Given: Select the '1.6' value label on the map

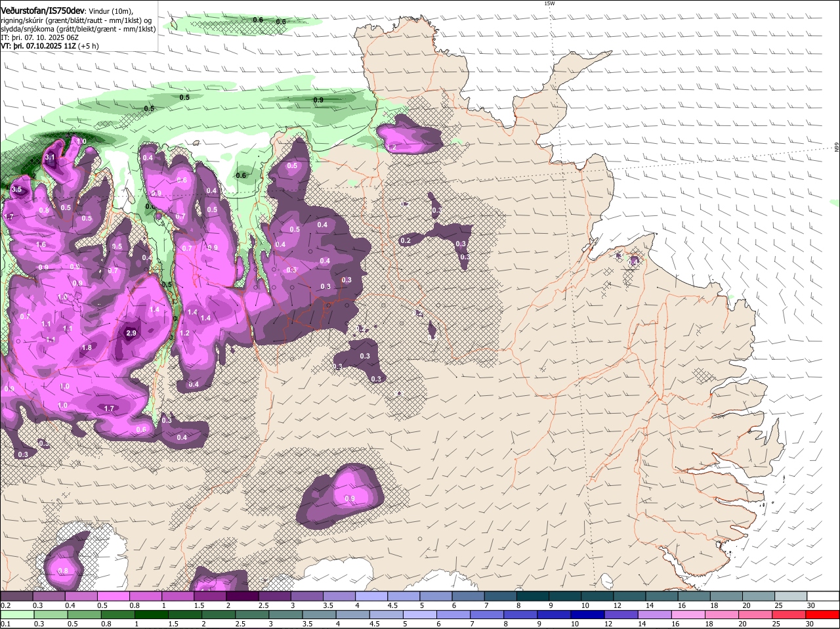Looking at the screenshot, I should 41,245.
